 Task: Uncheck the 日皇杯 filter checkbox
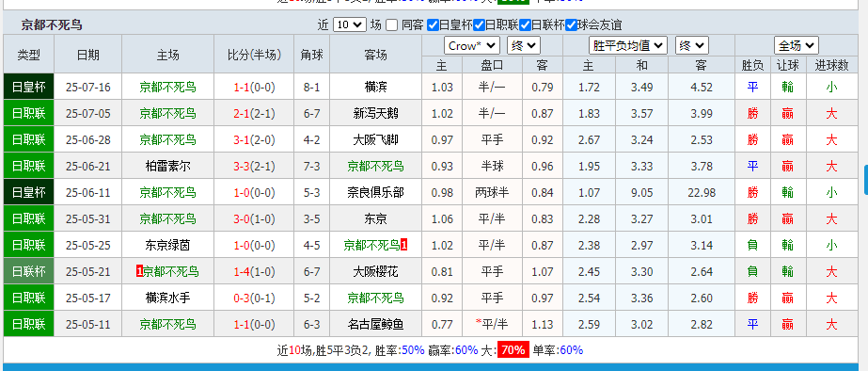coord(433,25)
